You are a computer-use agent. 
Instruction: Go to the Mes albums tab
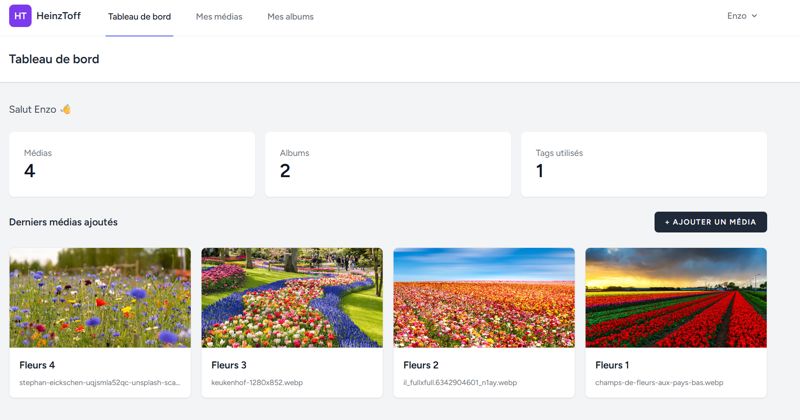click(x=290, y=16)
